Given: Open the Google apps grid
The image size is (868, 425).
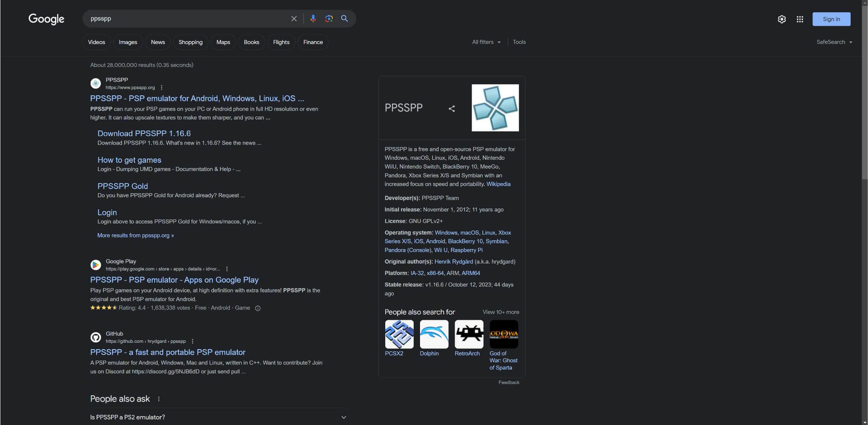Looking at the screenshot, I should [x=800, y=19].
